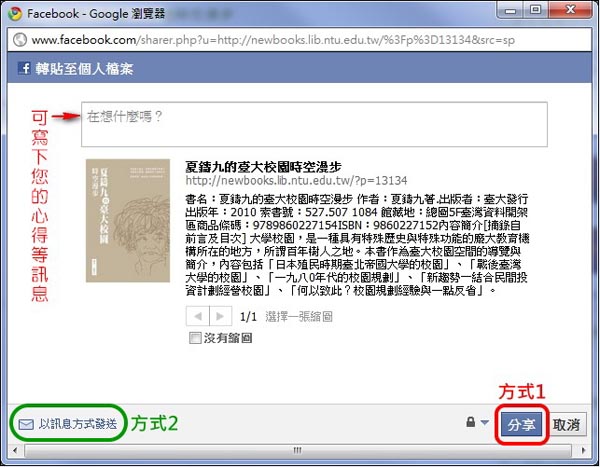Open the privacy audience dropdown arrow
The width and height of the screenshot is (600, 467).
[484, 423]
